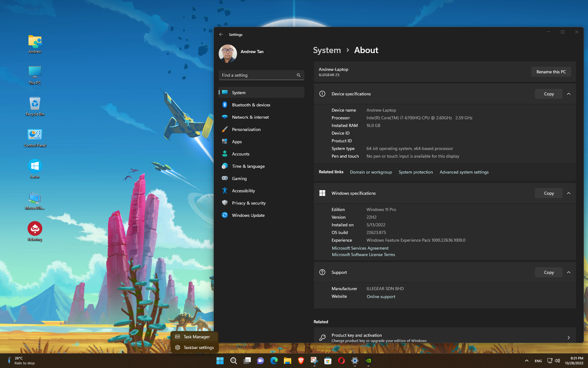
Task: Copy the Windows specifications
Action: tap(548, 193)
